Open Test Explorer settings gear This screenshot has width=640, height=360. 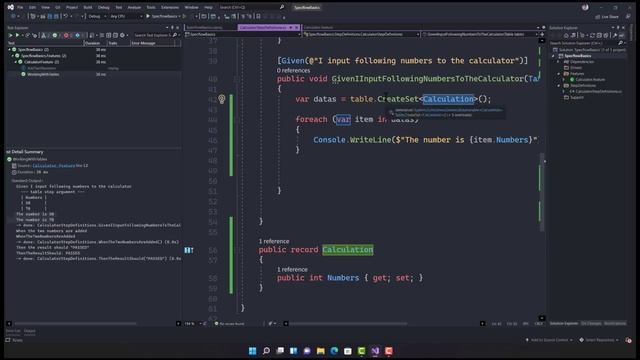tap(122, 36)
